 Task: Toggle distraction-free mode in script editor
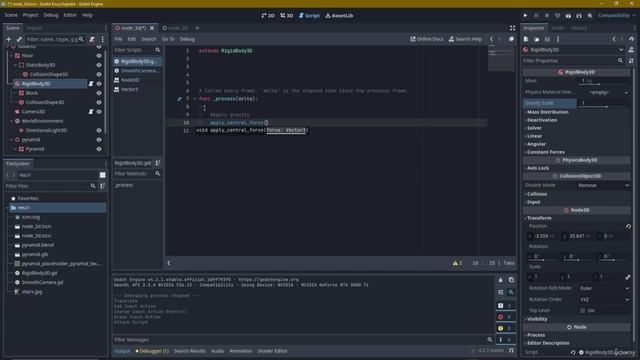tap(512, 28)
